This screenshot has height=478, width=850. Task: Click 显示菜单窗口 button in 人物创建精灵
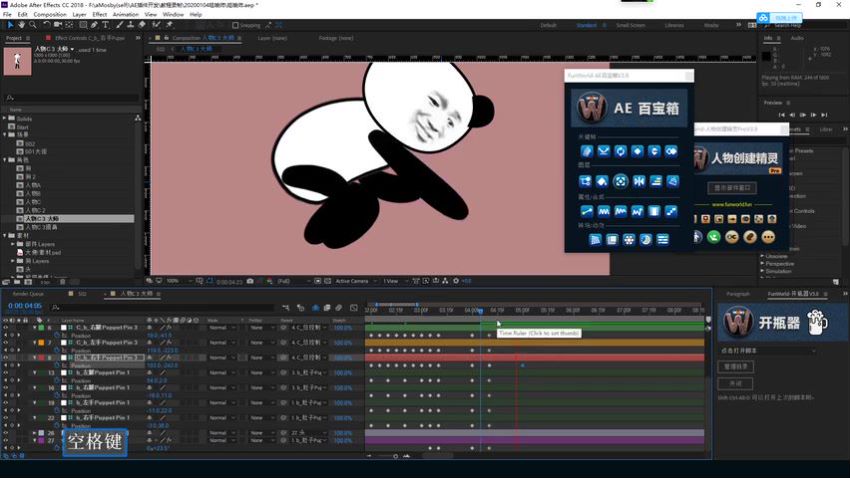(732, 188)
